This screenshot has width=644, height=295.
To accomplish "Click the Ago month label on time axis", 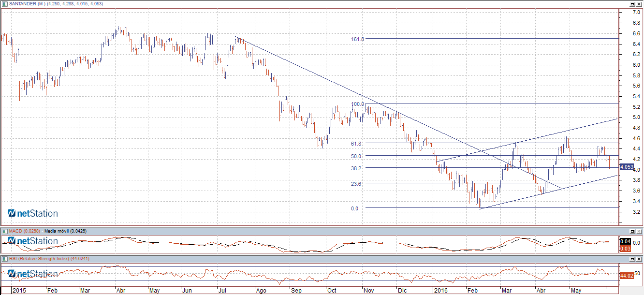I will (261, 291).
